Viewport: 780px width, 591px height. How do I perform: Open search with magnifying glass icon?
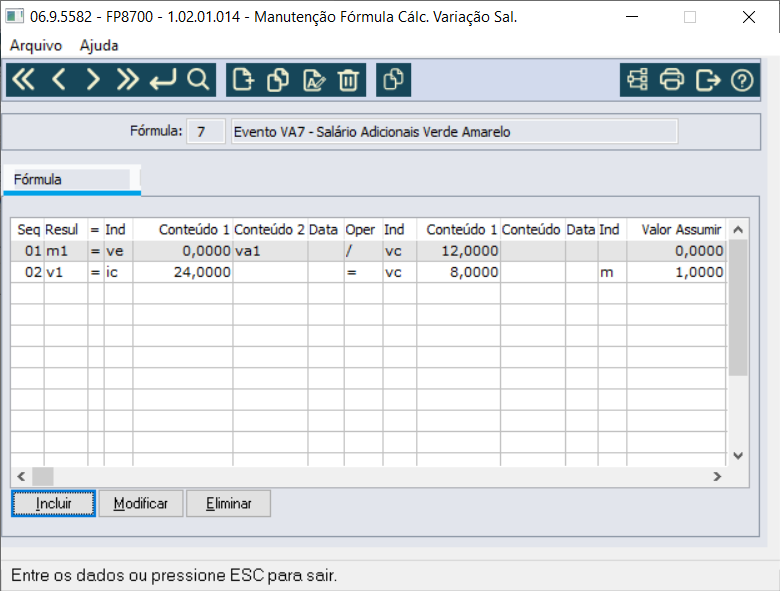click(x=198, y=80)
